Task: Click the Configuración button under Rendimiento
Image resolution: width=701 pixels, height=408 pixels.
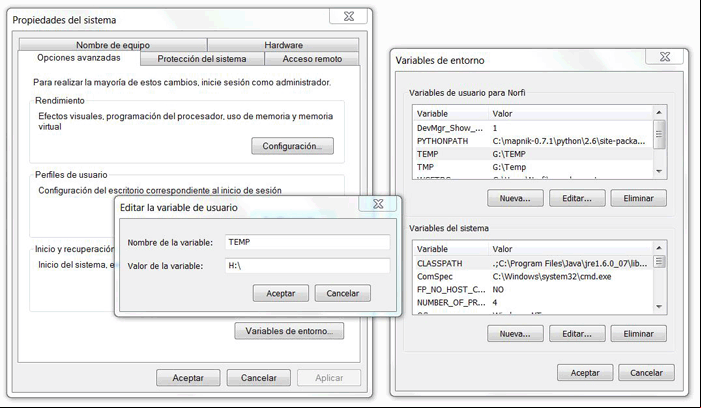Action: [292, 146]
